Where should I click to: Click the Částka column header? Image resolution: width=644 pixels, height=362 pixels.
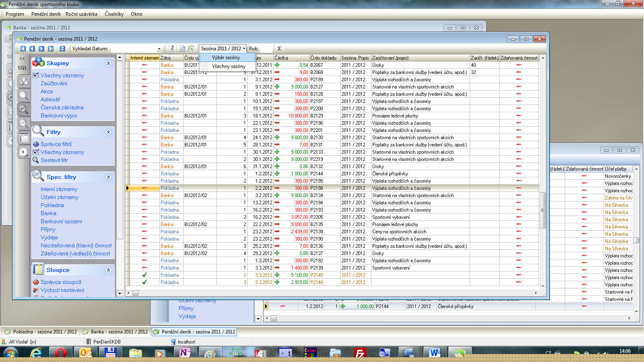pyautogui.click(x=291, y=58)
